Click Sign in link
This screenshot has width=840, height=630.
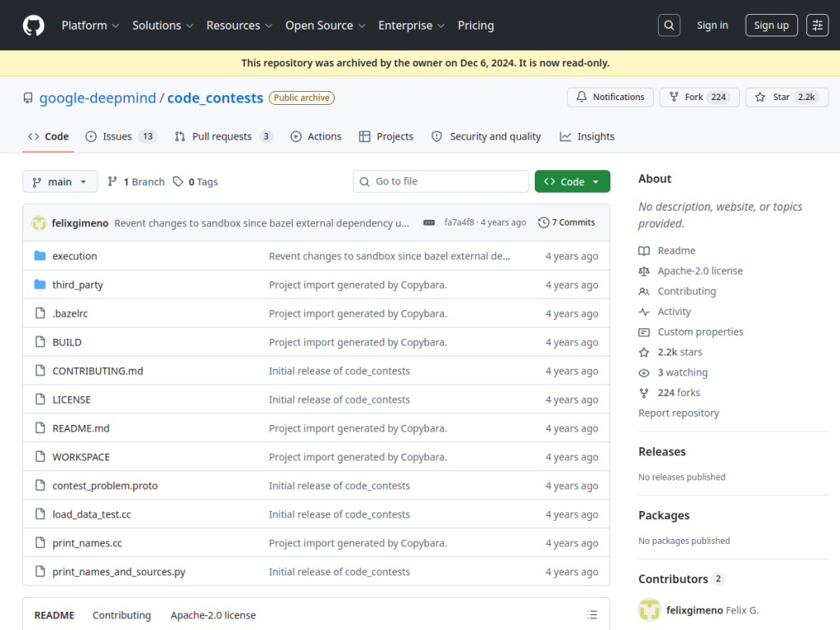pos(712,25)
